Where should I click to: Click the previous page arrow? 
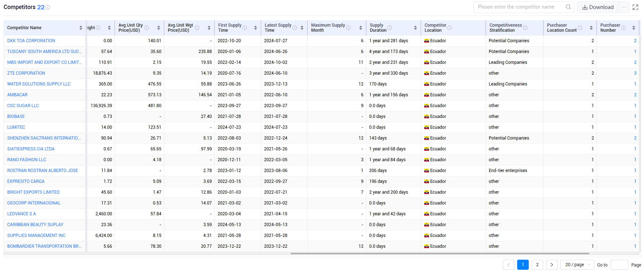[508, 265]
